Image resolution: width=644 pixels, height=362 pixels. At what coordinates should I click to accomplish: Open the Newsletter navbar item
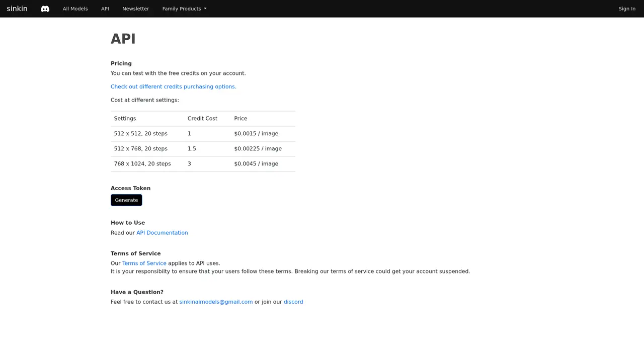coord(135,9)
